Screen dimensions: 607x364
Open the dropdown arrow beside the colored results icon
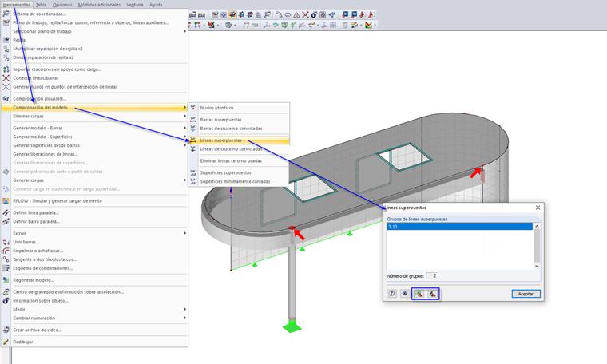(375, 25)
